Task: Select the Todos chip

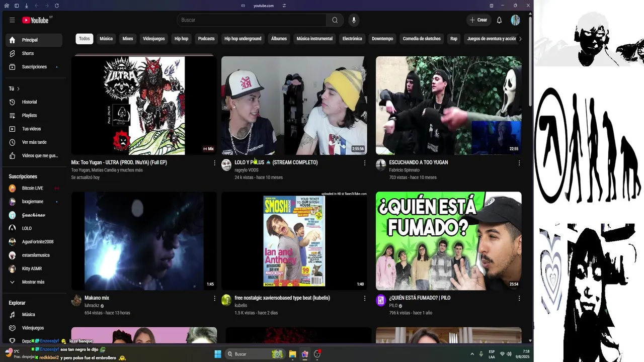Action: click(85, 39)
